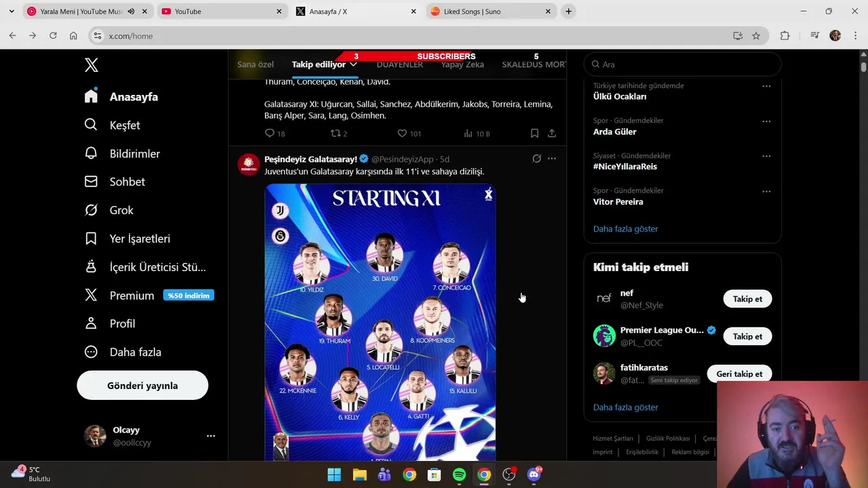The image size is (868, 488).
Task: Open options for Ülkü Ocakları trend
Action: (766, 86)
